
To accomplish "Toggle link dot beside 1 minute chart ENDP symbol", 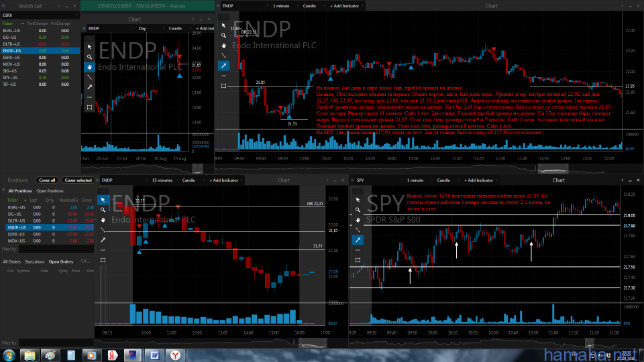I will [x=218, y=6].
